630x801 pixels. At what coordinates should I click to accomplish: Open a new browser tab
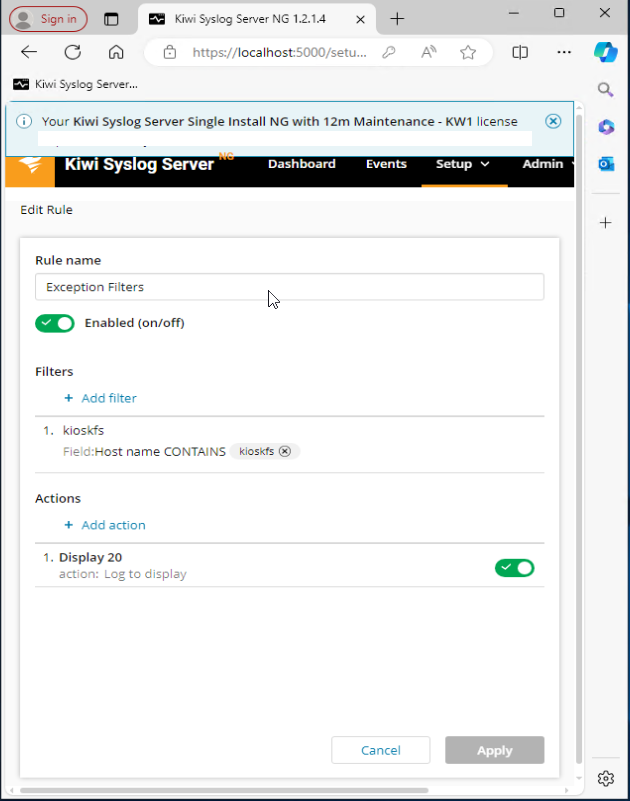(397, 19)
